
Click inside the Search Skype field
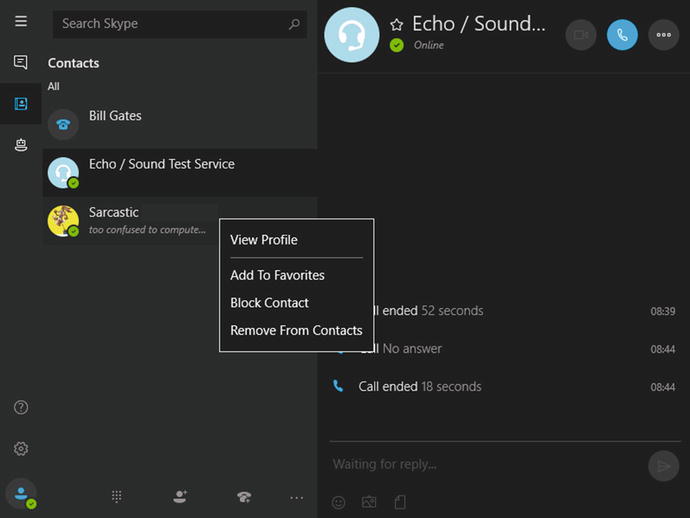(x=180, y=24)
